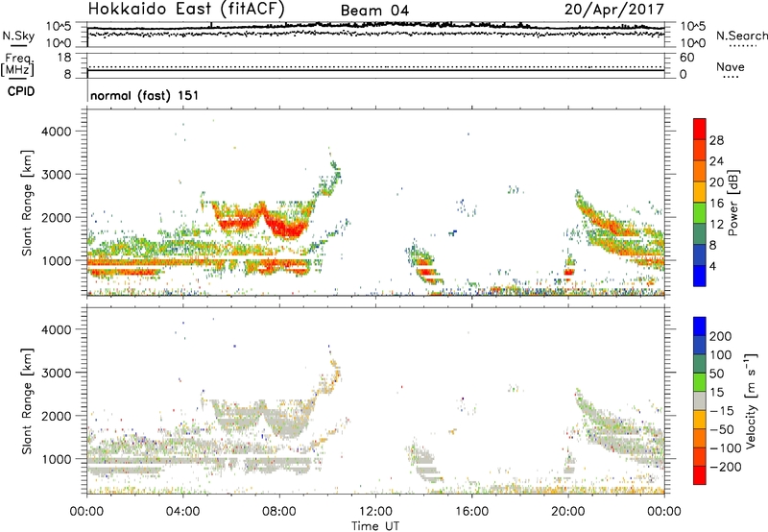Click the '16:00' time tick label
768x532 pixels.
coord(471,512)
